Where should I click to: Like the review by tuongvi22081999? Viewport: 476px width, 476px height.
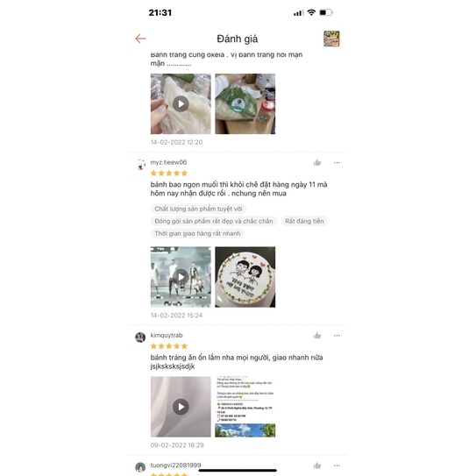tap(317, 465)
